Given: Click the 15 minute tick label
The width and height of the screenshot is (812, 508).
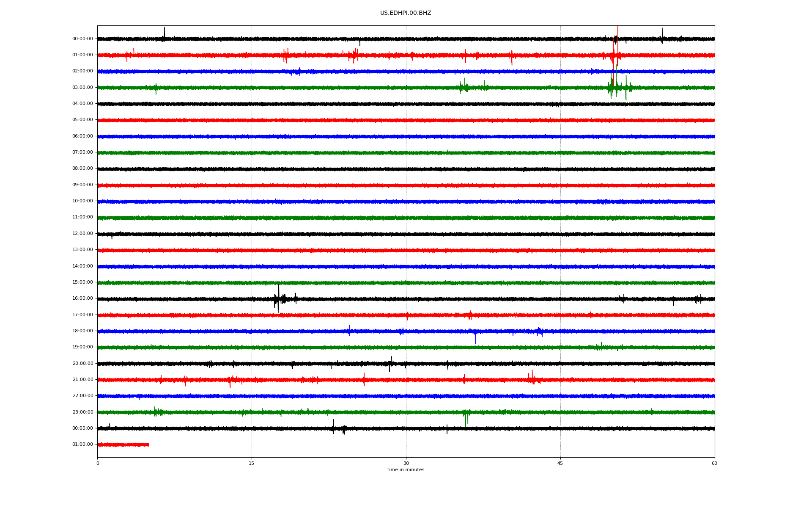Looking at the screenshot, I should [252, 464].
